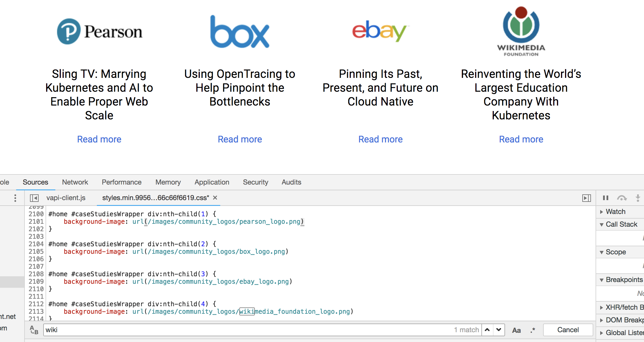Switch to the Performance tab
This screenshot has height=342, width=644.
122,182
